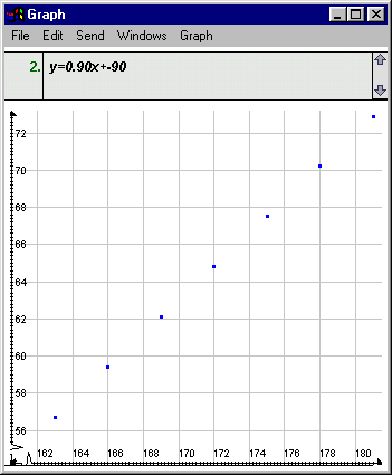Click the x-axis label 176

[x=292, y=453]
